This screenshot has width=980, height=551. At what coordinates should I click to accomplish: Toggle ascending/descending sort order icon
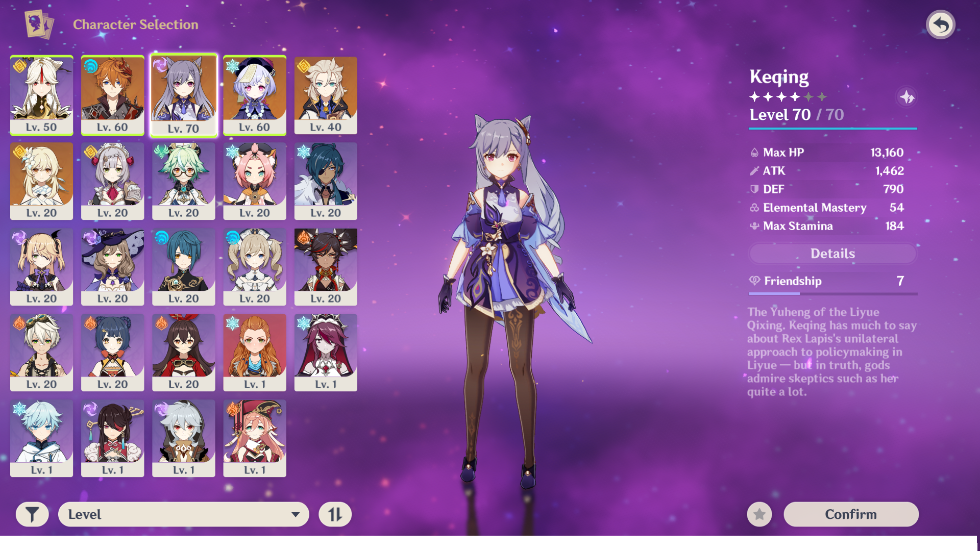point(335,514)
